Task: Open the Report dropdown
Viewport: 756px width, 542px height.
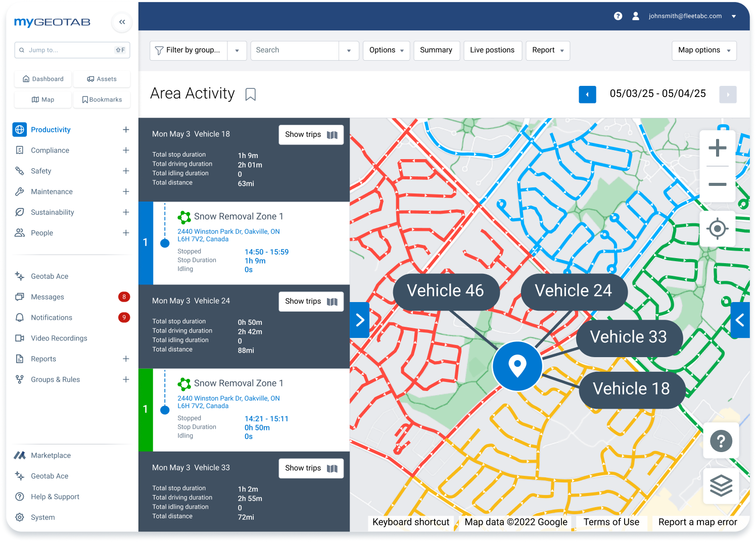Action: [548, 51]
